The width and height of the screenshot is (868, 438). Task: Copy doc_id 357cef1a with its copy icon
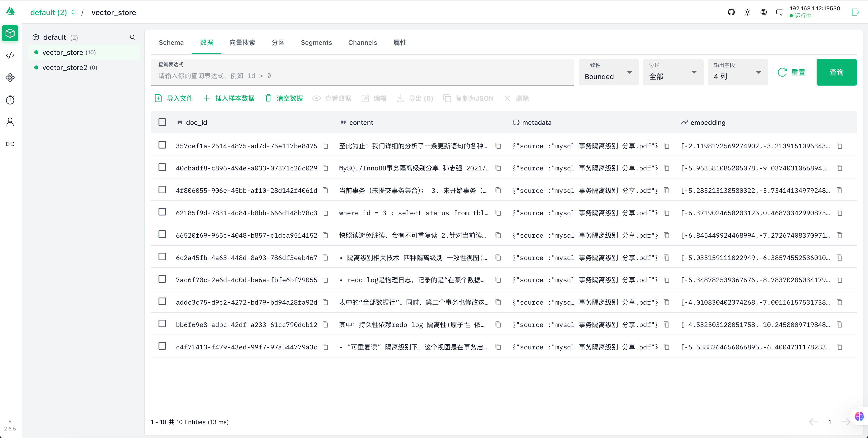325,146
